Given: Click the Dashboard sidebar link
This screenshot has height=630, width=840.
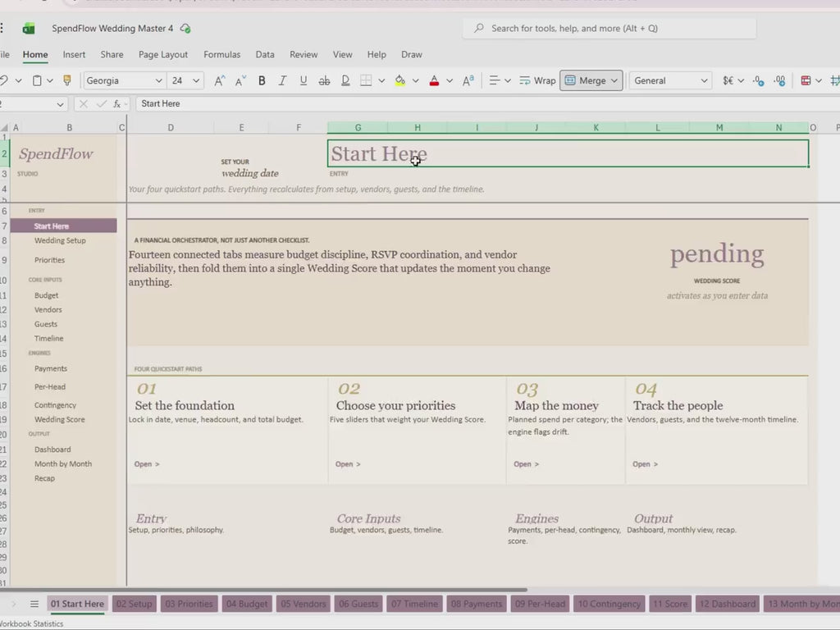Looking at the screenshot, I should 52,450.
